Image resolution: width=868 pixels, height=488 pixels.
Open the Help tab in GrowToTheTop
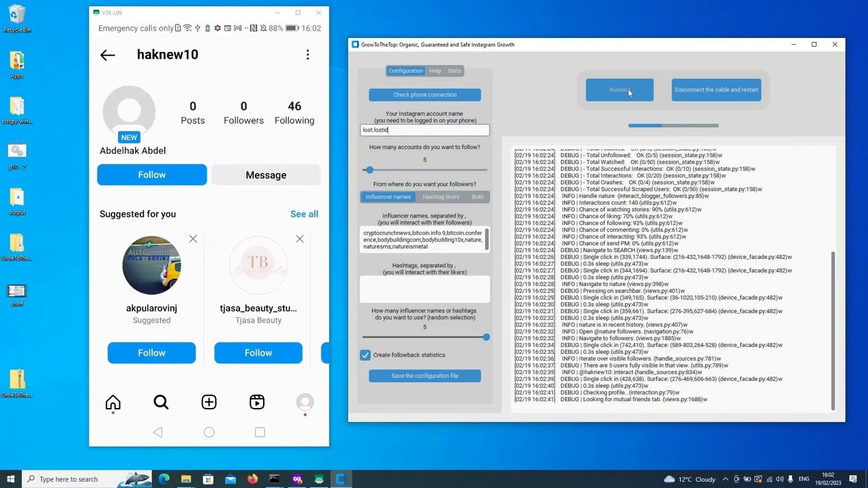click(x=435, y=70)
